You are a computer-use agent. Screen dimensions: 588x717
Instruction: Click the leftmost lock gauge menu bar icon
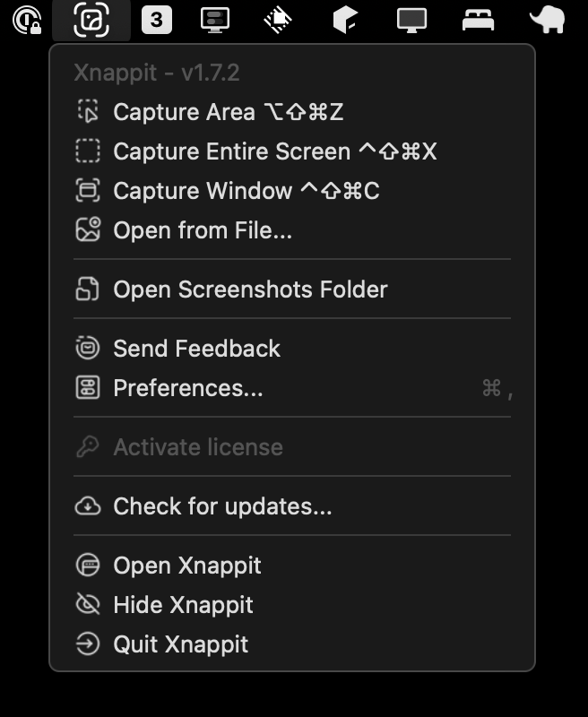(27, 18)
